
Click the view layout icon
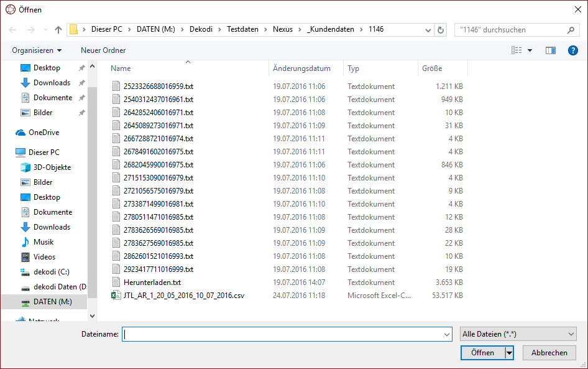point(517,50)
